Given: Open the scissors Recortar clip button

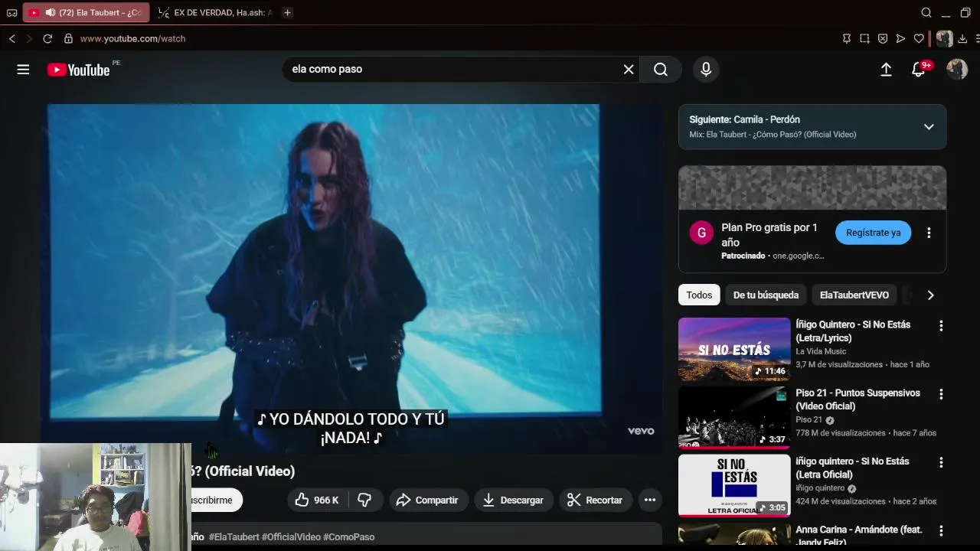Looking at the screenshot, I should coord(596,500).
